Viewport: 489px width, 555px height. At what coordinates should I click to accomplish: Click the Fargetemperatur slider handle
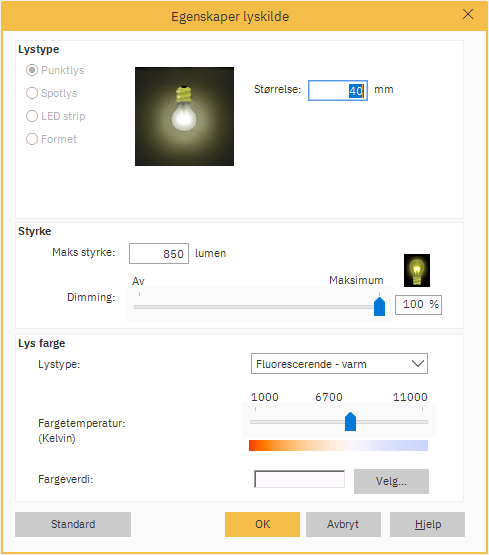tap(350, 422)
